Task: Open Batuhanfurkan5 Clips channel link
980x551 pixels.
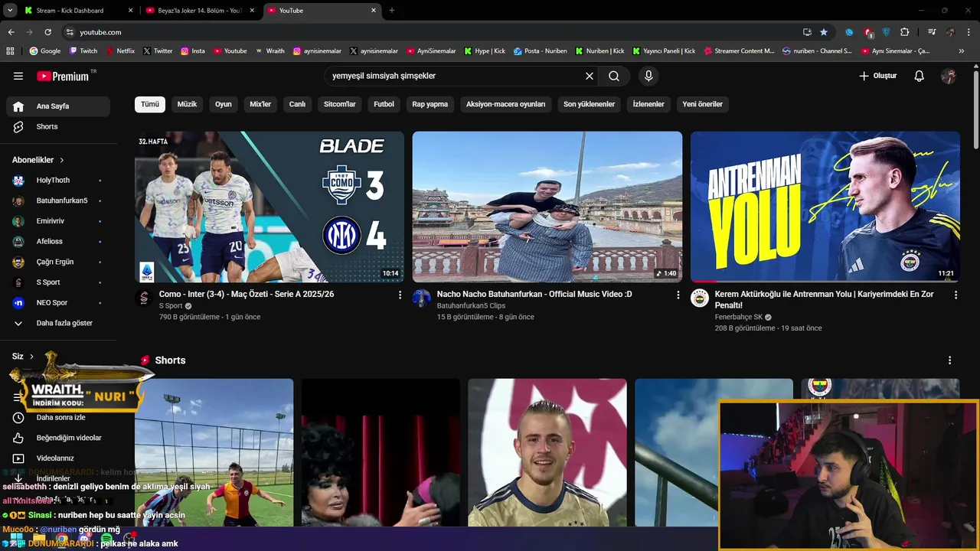Action: 471,306
